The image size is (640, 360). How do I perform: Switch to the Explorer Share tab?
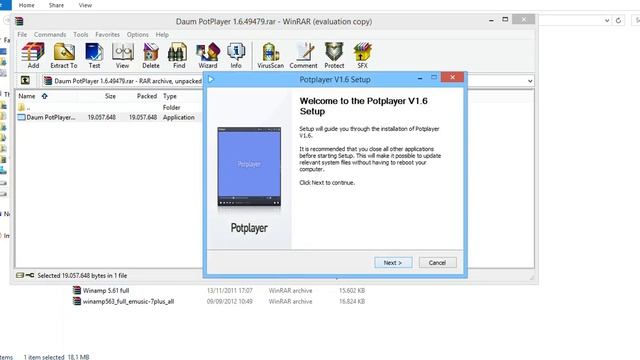tap(56, 5)
